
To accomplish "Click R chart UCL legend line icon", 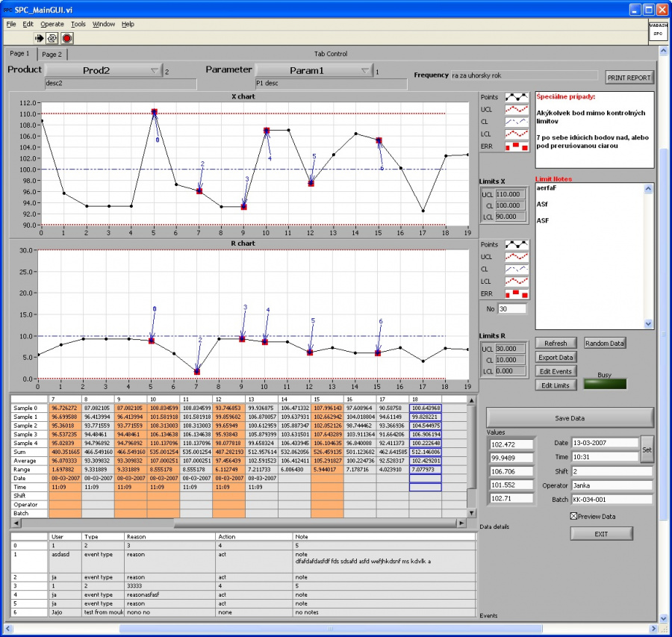I will point(517,257).
